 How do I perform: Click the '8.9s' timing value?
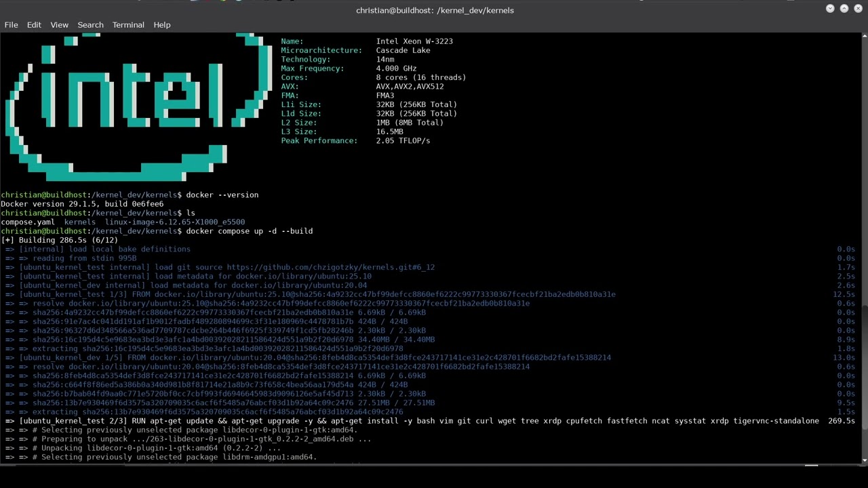pos(846,340)
